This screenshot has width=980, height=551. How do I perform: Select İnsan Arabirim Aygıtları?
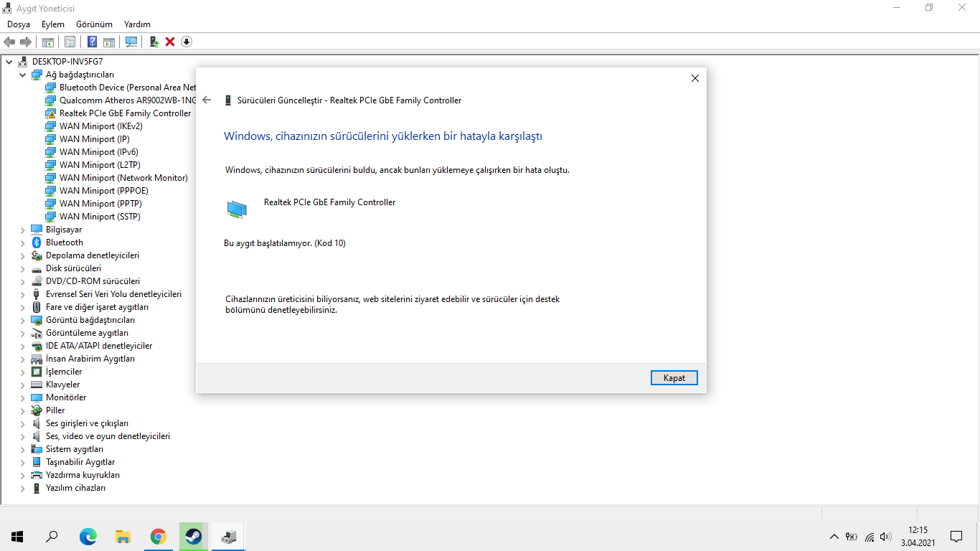click(90, 359)
